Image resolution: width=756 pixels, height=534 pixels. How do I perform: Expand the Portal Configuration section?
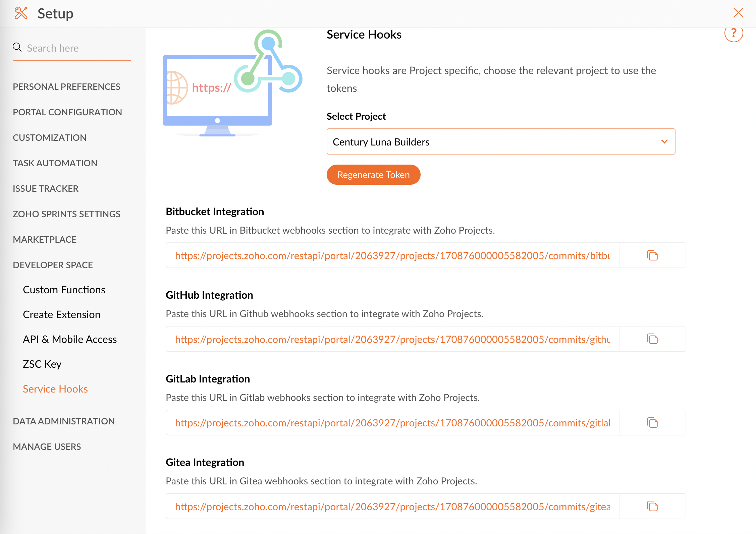67,112
